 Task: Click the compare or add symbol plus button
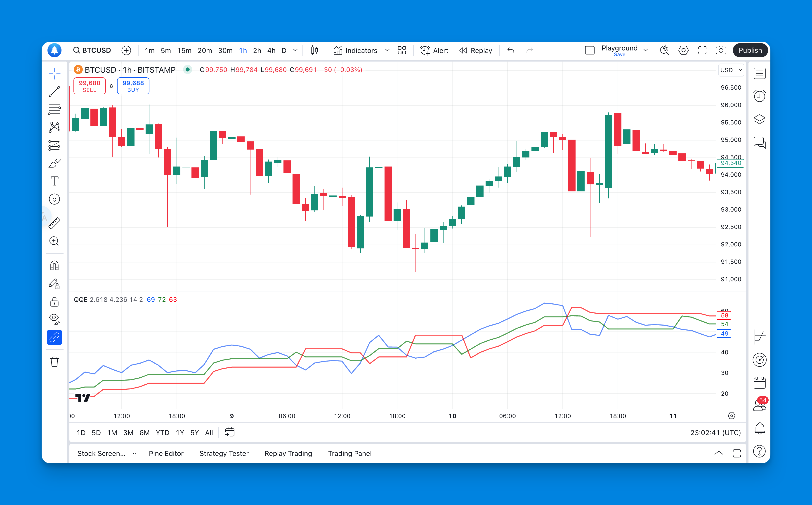pyautogui.click(x=126, y=50)
